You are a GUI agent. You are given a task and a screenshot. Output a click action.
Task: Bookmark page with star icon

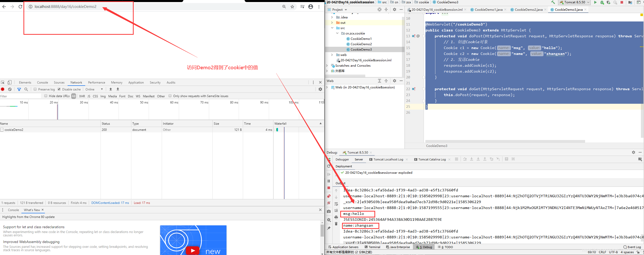292,7
